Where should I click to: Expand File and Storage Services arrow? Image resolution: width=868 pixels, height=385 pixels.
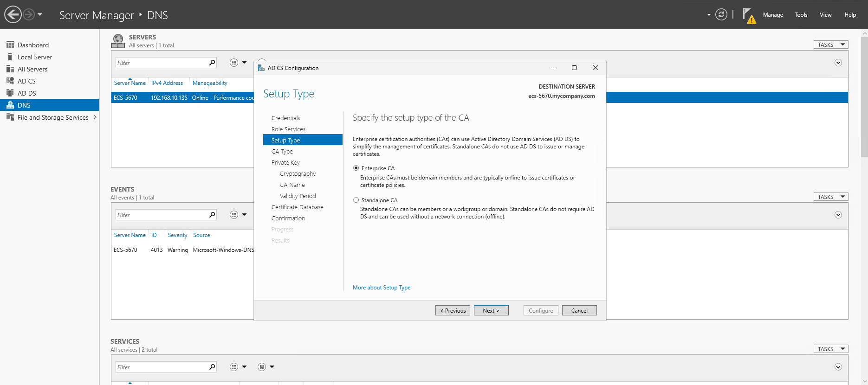click(95, 117)
